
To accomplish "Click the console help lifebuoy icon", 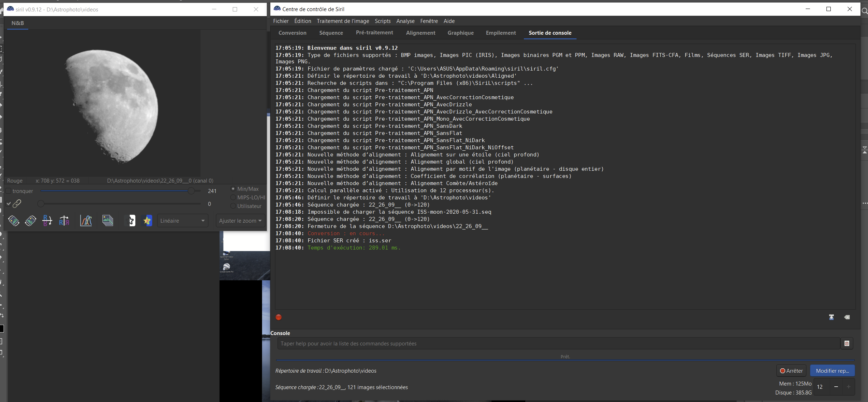I will 847,344.
